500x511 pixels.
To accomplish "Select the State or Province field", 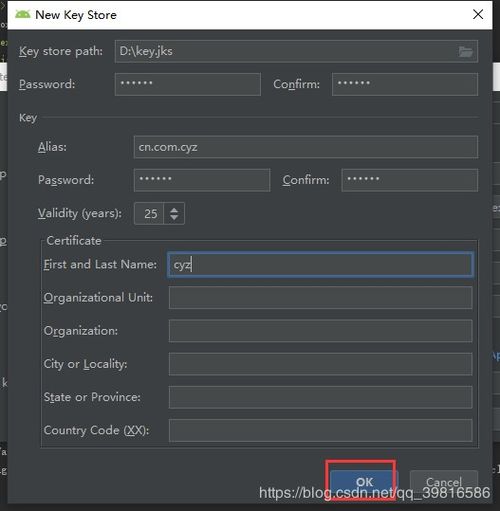I will point(321,397).
